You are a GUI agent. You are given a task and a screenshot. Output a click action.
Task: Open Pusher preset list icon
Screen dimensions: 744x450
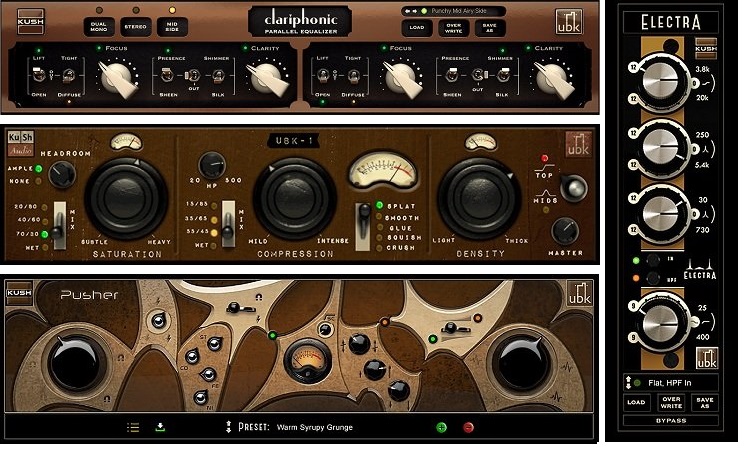133,428
